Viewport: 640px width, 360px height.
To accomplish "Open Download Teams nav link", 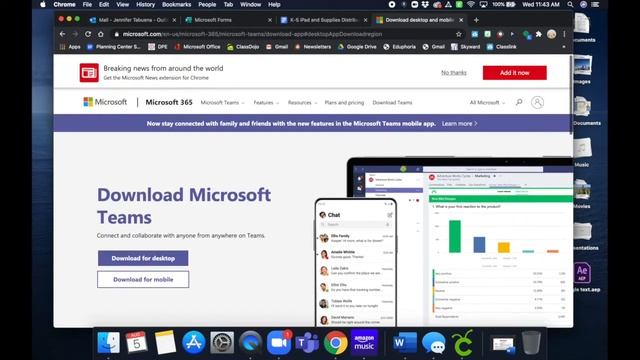I will [x=392, y=102].
